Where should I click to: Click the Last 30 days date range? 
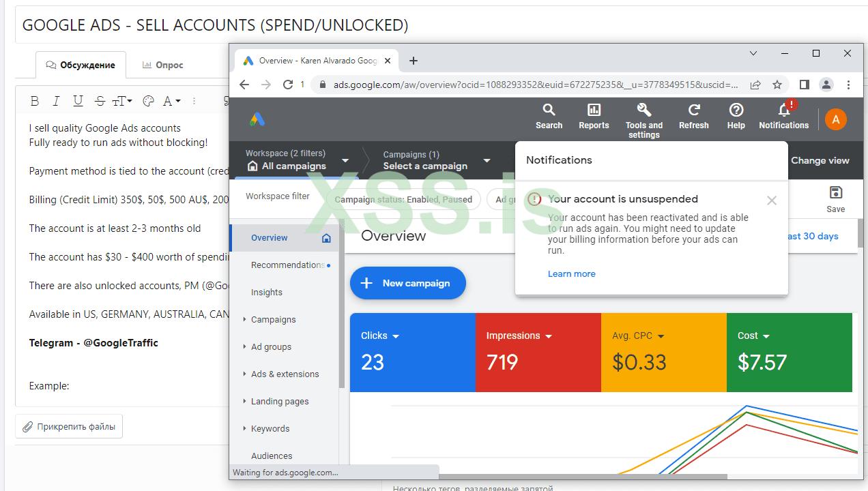tap(813, 236)
